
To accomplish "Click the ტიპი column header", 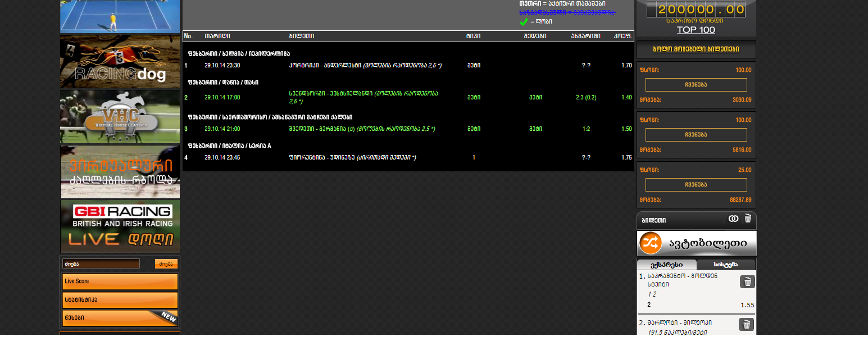I will point(473,36).
